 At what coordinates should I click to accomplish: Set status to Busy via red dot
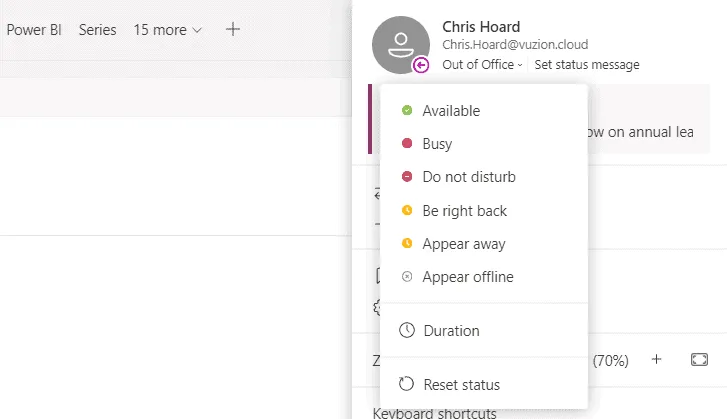click(x=407, y=144)
